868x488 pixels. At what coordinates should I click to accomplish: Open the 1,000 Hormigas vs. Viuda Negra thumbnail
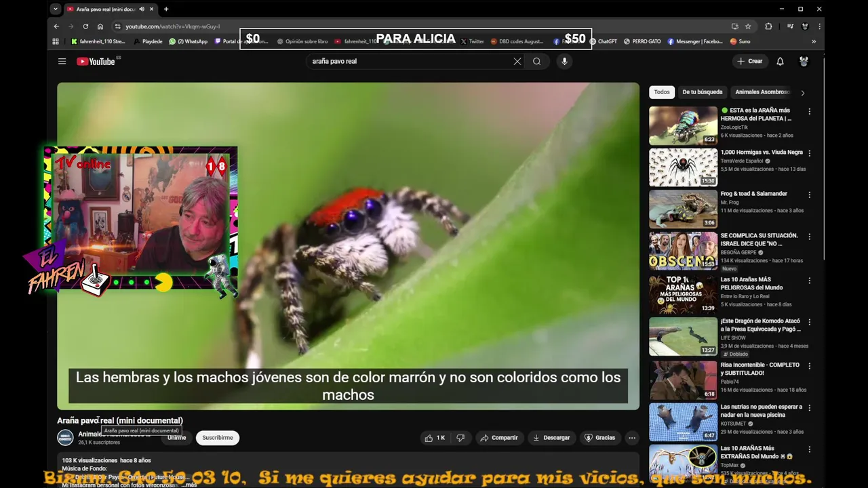pyautogui.click(x=683, y=167)
